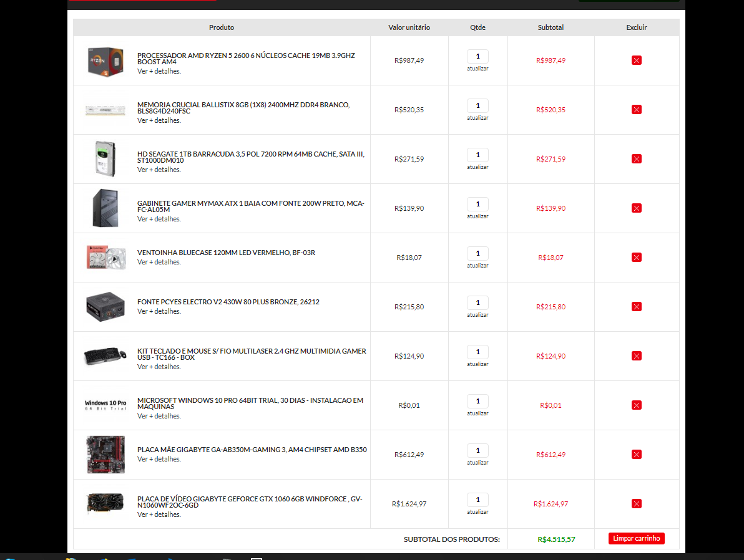Delete the Crucial Ballistix memory item
The height and width of the screenshot is (560, 744).
(x=636, y=110)
